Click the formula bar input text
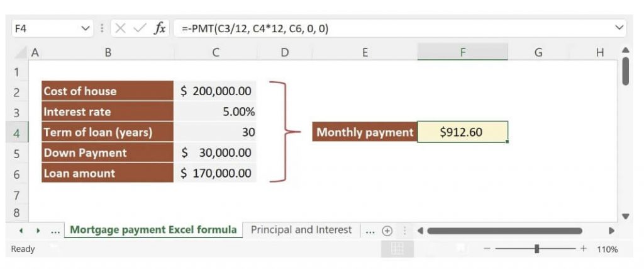 255,29
